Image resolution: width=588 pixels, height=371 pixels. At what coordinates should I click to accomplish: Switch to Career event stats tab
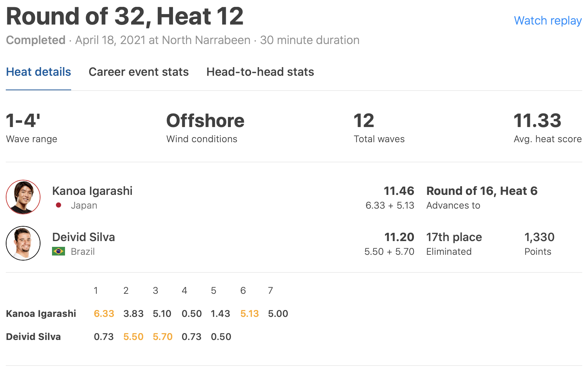tap(139, 72)
